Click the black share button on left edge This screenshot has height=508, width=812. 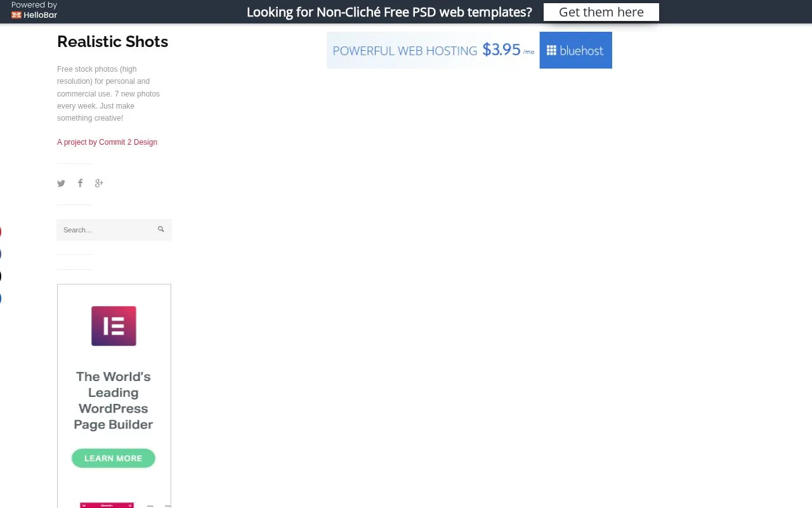tap(1, 276)
